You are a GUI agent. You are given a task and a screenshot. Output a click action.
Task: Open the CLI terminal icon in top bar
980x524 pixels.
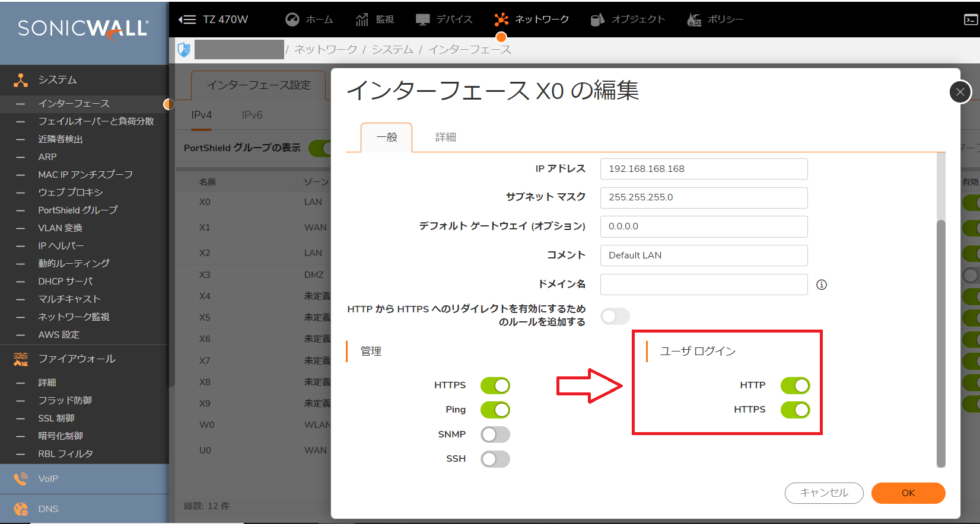coord(971,20)
